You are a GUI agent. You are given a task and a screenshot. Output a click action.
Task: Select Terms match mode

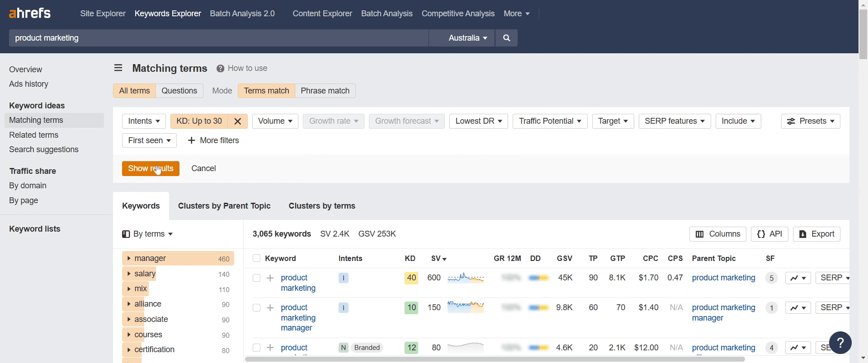(x=266, y=91)
